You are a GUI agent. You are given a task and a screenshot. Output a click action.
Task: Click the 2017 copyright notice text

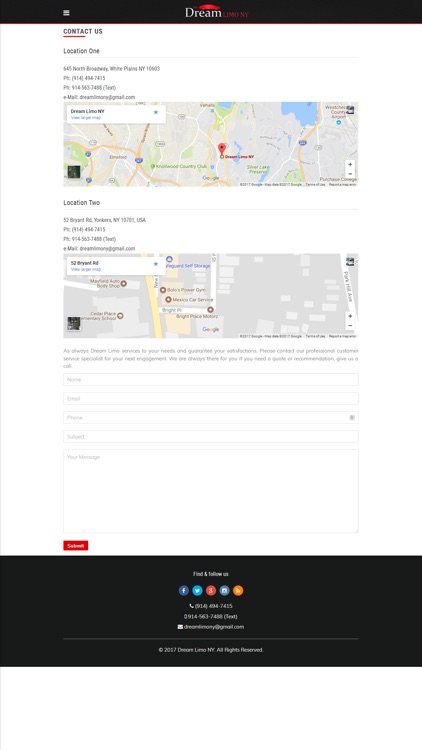(x=211, y=650)
